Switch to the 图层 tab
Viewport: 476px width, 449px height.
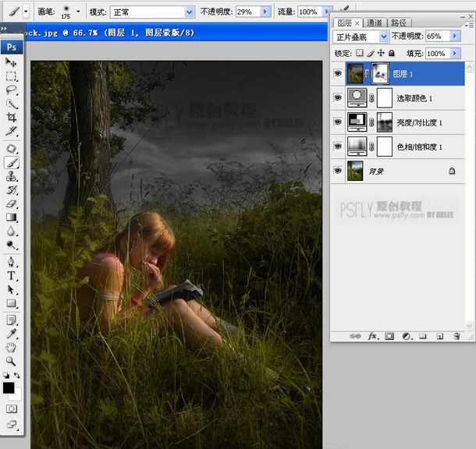[345, 23]
